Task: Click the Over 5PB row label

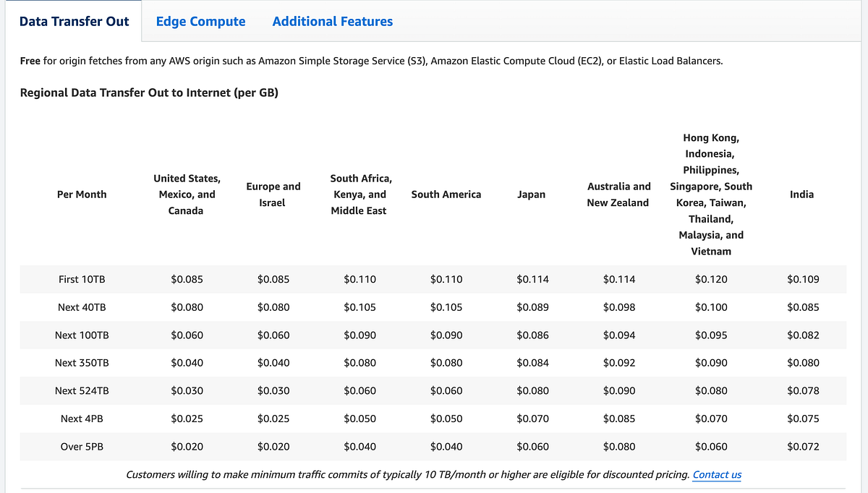Action: 82,446
